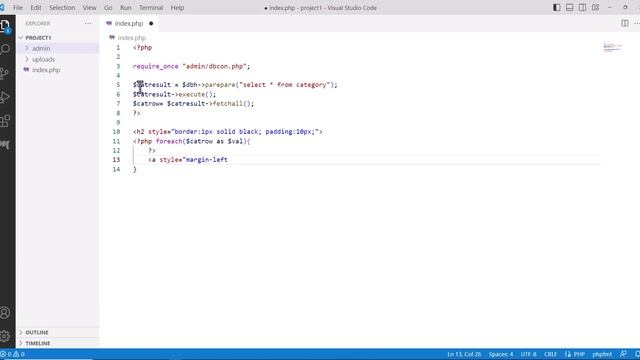Screen dimensions: 640x360
Task: Open the View menu
Action: tap(89, 8)
